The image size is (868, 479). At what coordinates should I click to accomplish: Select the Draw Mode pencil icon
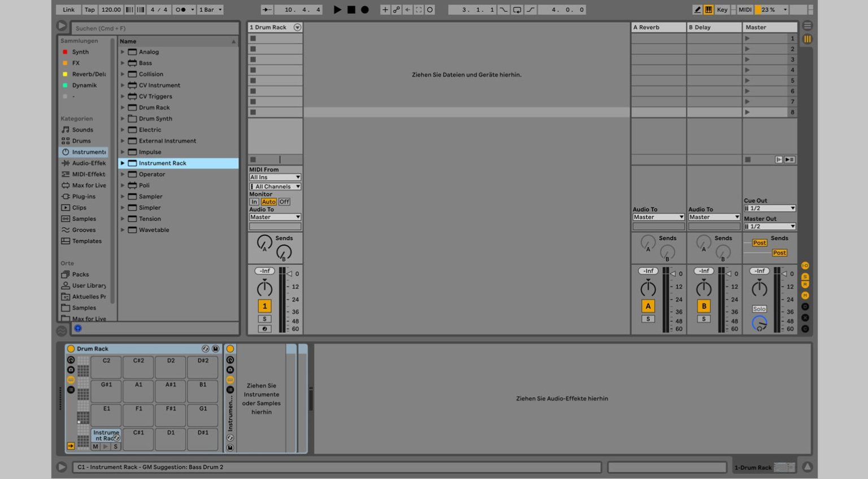coord(698,10)
